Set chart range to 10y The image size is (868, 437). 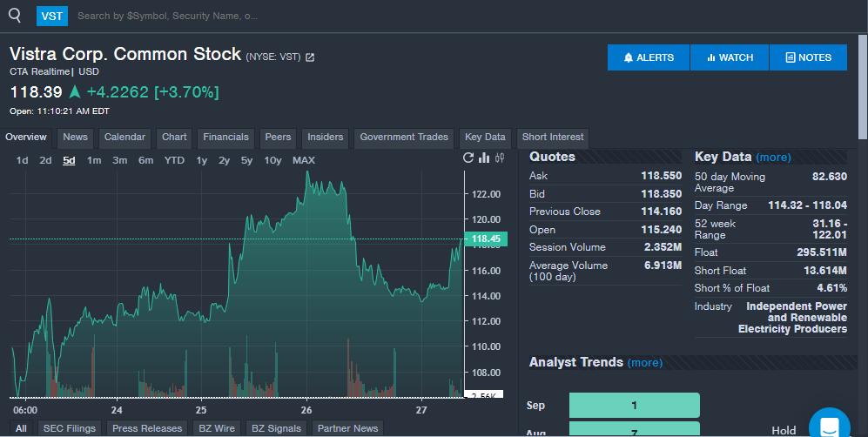(x=273, y=160)
